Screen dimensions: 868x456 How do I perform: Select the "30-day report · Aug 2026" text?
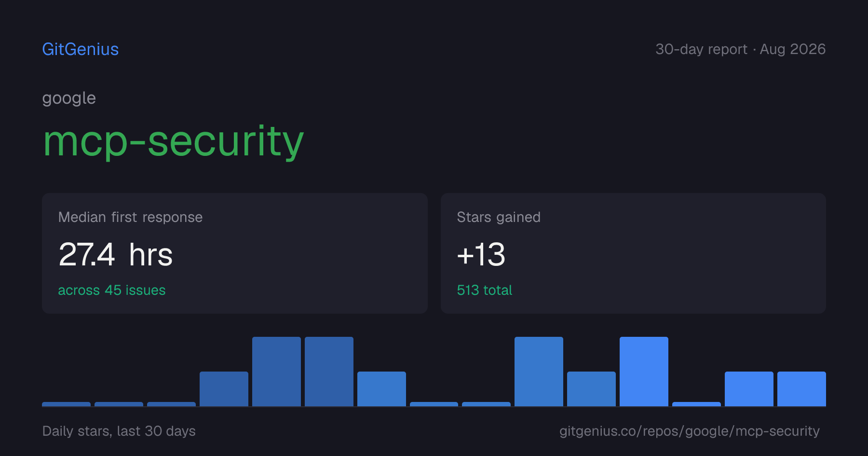pyautogui.click(x=741, y=49)
